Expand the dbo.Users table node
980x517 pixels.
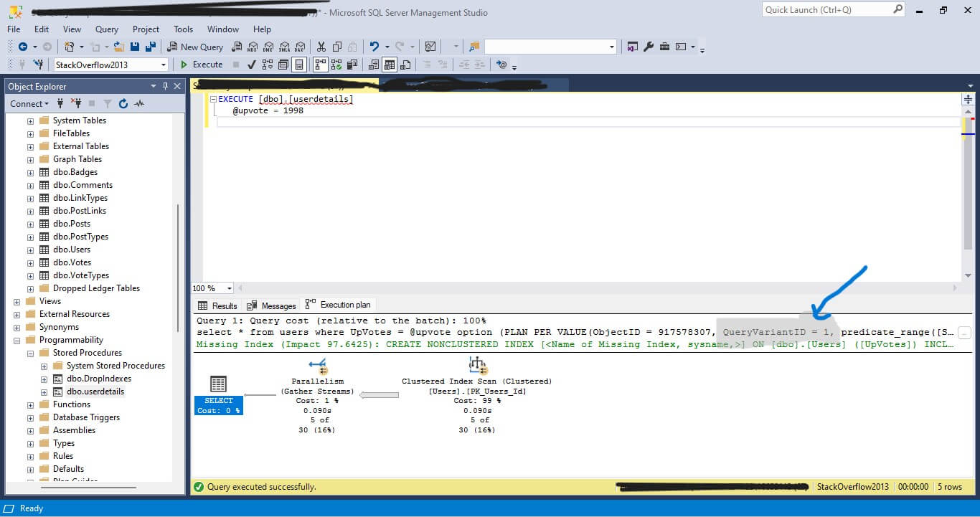(x=30, y=249)
